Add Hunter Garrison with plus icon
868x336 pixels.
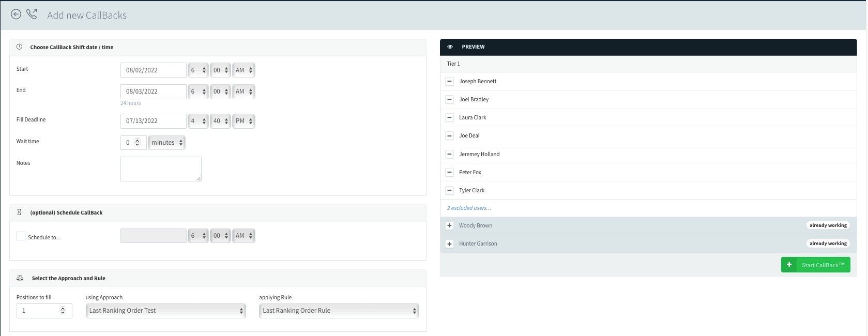pyautogui.click(x=449, y=243)
